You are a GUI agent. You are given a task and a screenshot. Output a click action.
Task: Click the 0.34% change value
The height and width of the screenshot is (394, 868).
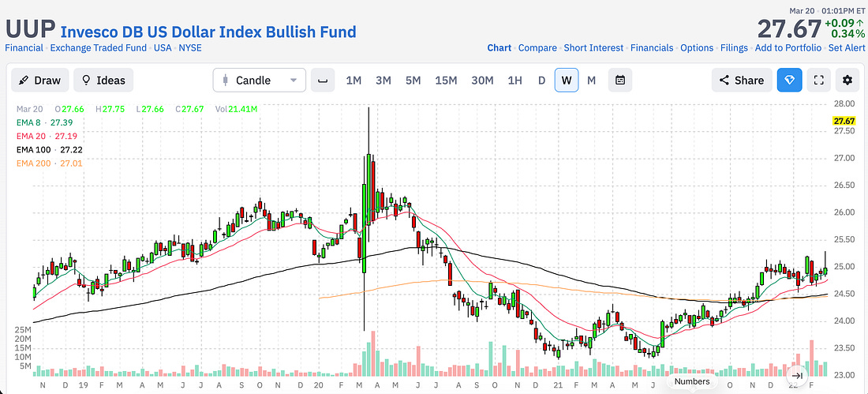coord(847,35)
